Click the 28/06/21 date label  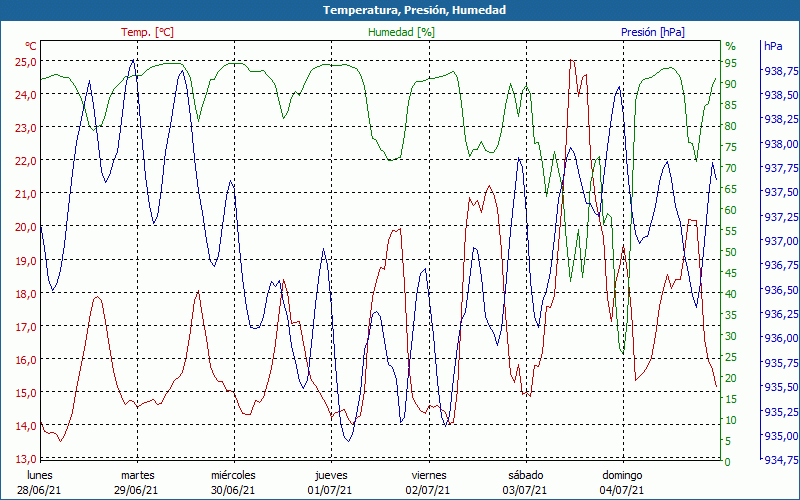[x=39, y=491]
